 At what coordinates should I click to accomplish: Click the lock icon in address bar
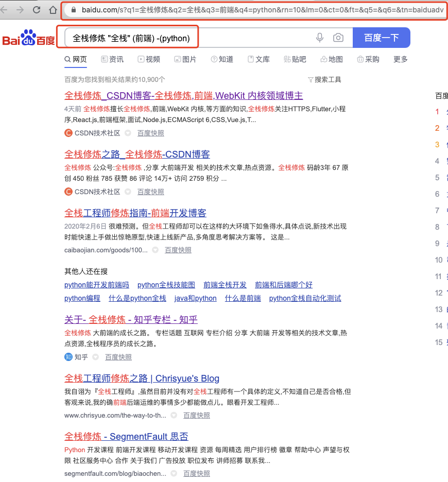click(x=73, y=10)
